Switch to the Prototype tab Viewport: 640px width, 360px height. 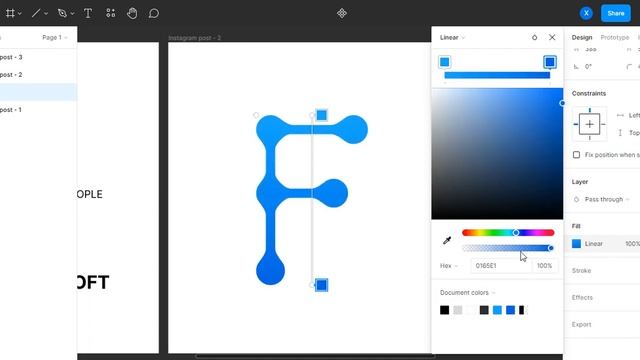(x=615, y=38)
